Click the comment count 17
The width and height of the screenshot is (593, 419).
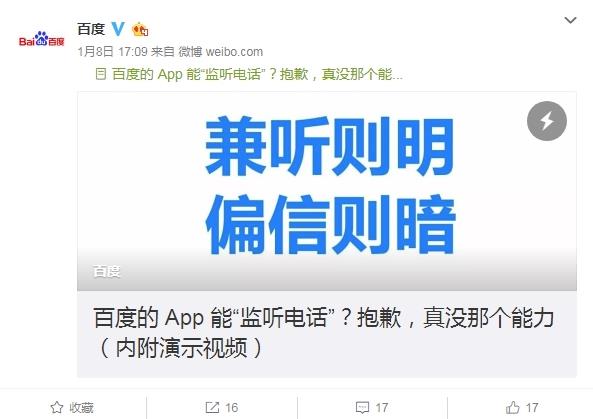(x=382, y=408)
